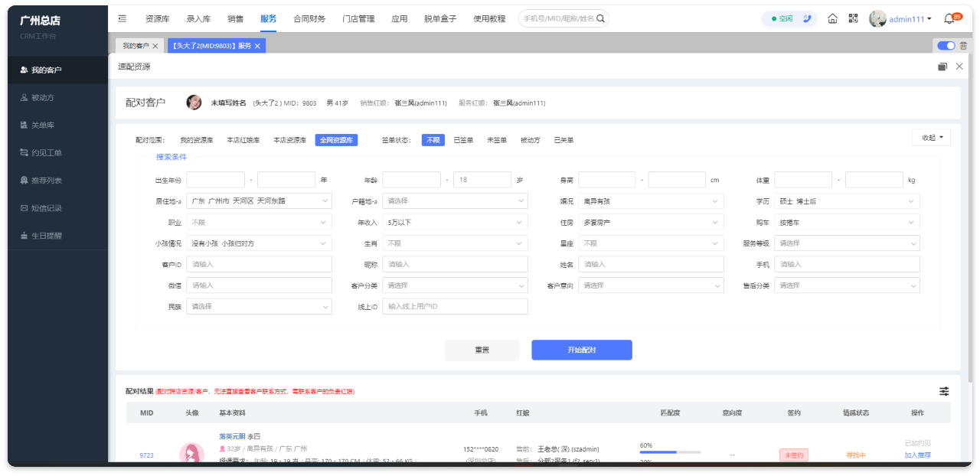Select 未签单 sign status option
Viewport: 980px width, 476px height.
(497, 140)
